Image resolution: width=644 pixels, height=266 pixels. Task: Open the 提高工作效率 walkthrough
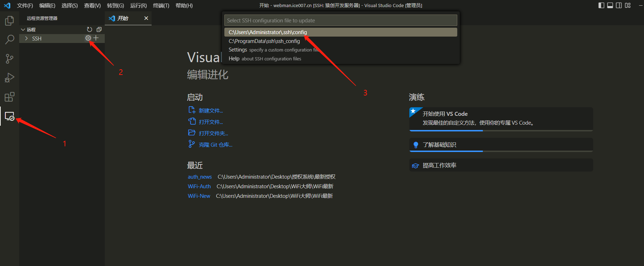coord(501,165)
